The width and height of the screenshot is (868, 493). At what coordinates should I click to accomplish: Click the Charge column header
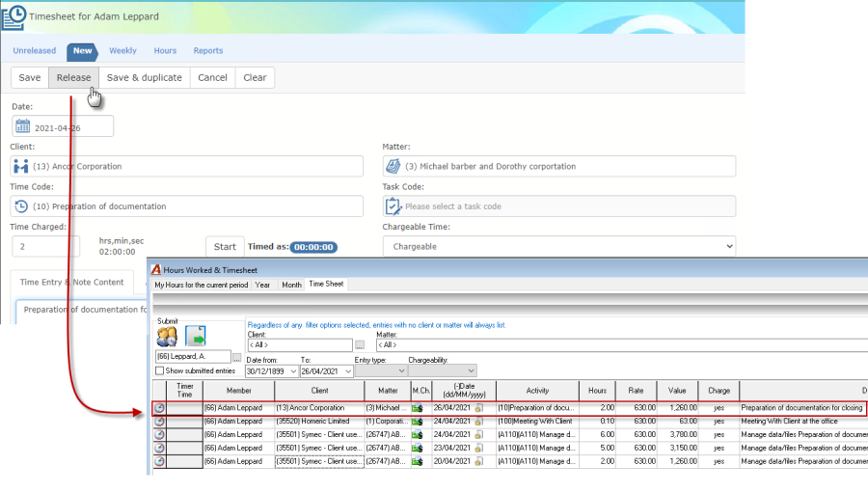pos(719,391)
